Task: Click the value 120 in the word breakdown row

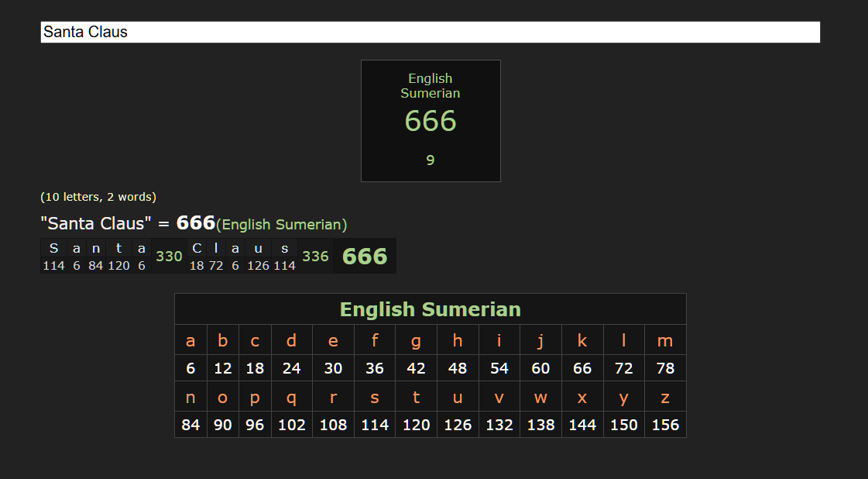Action: click(x=118, y=266)
